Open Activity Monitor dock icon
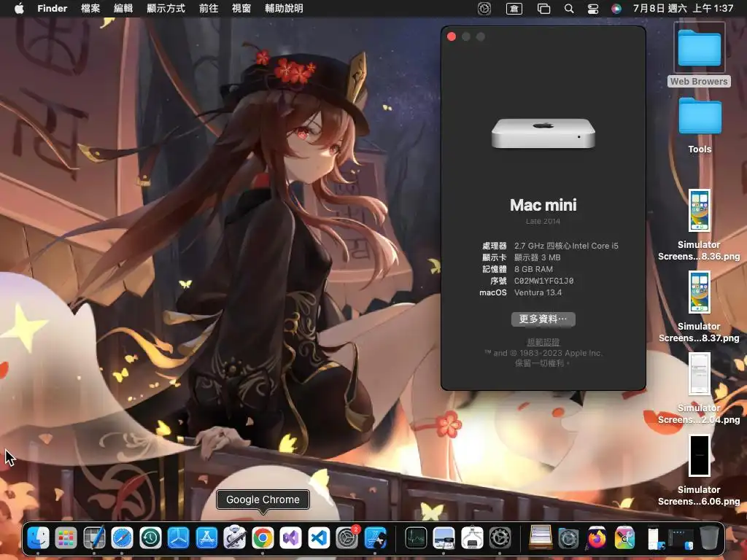 pos(416,538)
